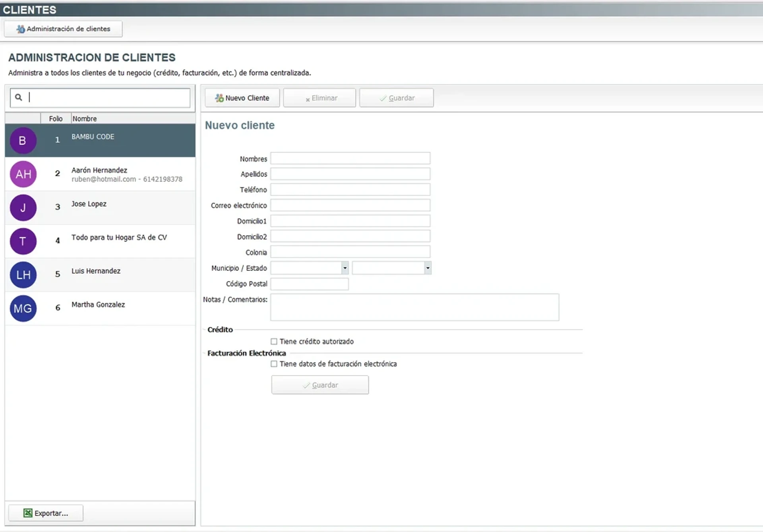Click the J avatar for Jose Lopez
This screenshot has height=532, width=763.
(x=23, y=208)
